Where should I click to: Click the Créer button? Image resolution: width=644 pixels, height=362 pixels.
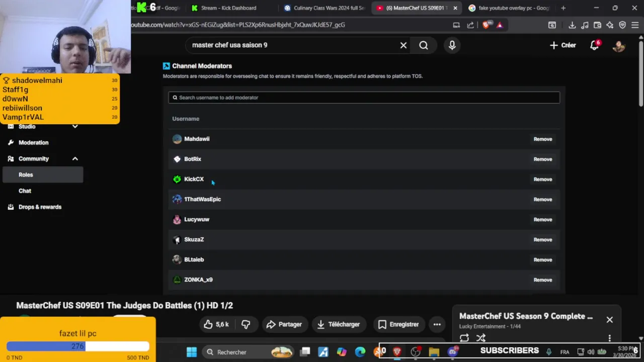(562, 45)
